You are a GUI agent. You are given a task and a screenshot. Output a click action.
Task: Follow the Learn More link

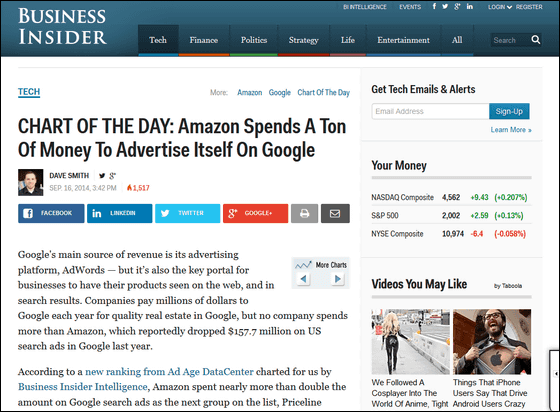pyautogui.click(x=511, y=130)
